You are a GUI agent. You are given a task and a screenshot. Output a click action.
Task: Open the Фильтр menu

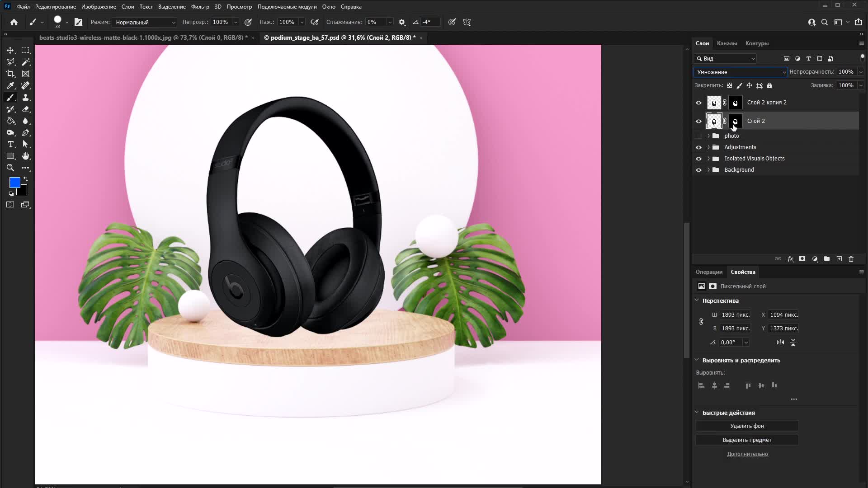click(200, 7)
